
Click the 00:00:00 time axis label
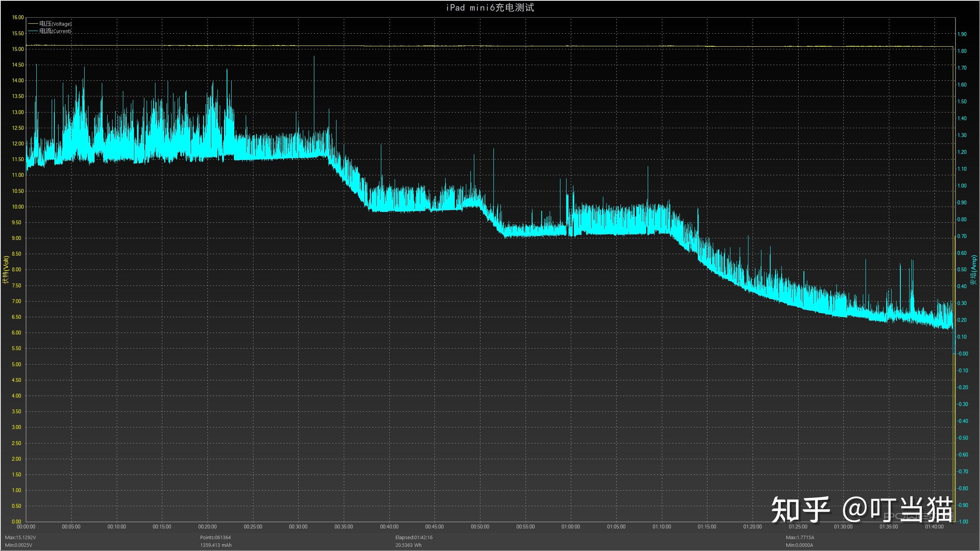coord(26,527)
